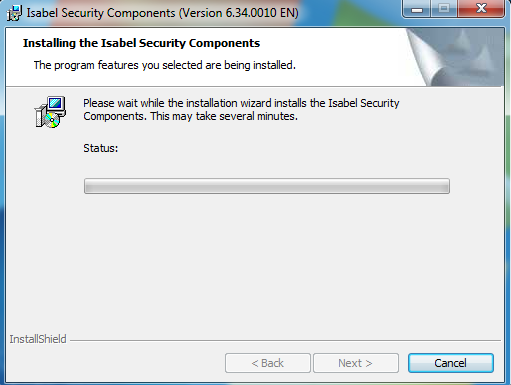Click the installation progress bar
The width and height of the screenshot is (511, 385).
267,186
